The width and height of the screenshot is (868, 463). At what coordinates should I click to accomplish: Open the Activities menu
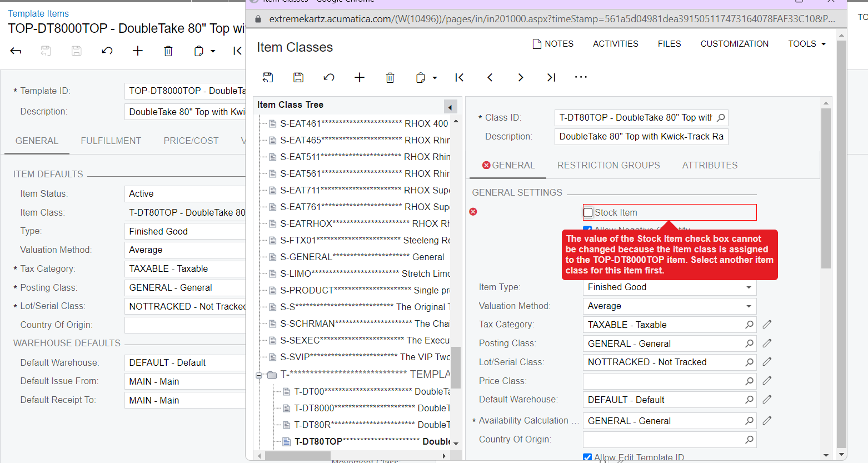tap(615, 44)
